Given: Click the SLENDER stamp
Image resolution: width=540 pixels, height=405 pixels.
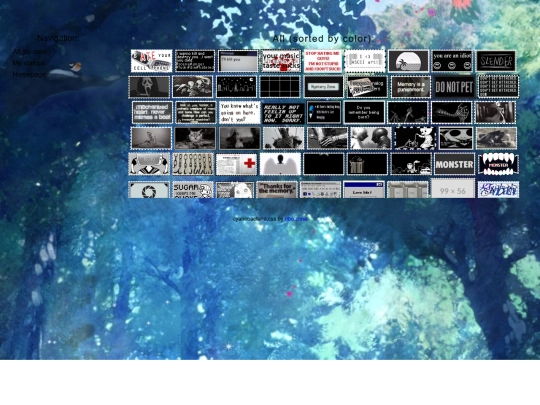Looking at the screenshot, I should click(x=496, y=61).
